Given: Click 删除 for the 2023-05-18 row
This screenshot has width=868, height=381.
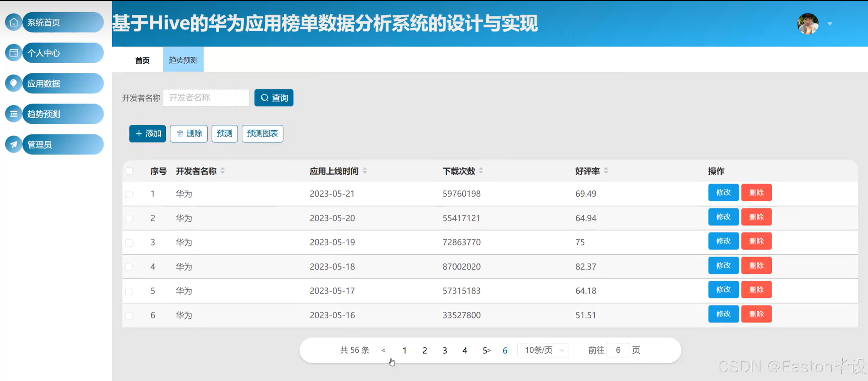Looking at the screenshot, I should (x=756, y=265).
